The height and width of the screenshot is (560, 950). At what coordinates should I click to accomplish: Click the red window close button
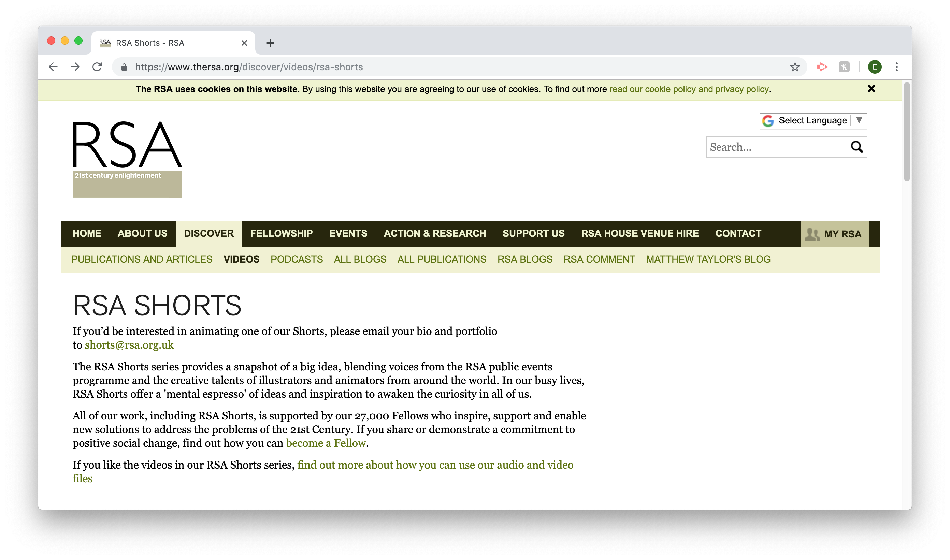click(x=51, y=41)
